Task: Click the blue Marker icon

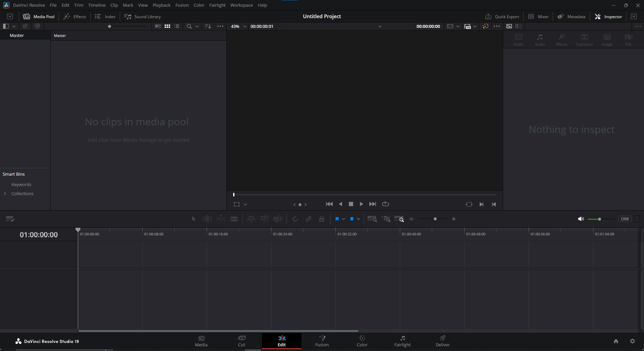Action: (x=352, y=219)
